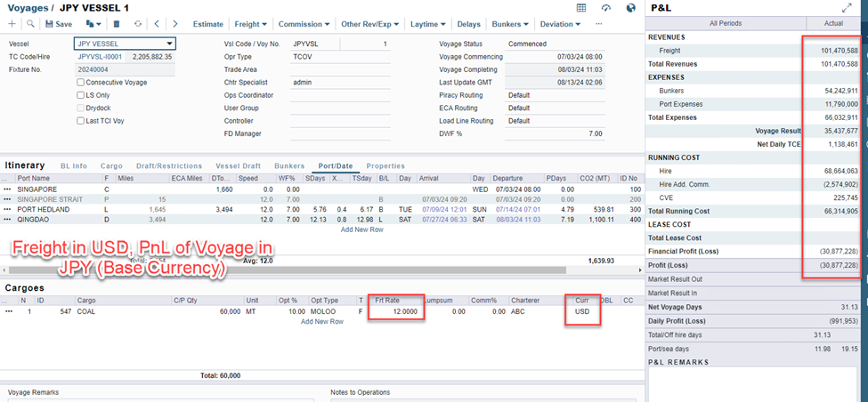Open the globe map icon

coord(631,8)
